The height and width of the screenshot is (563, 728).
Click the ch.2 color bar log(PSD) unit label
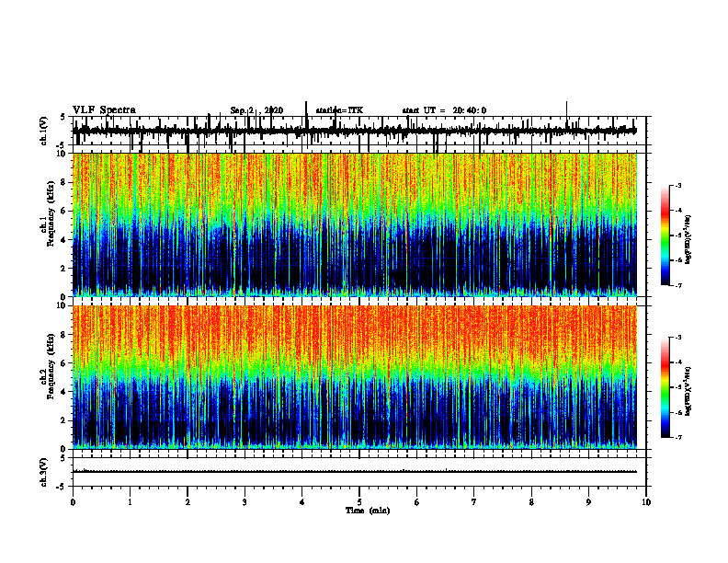click(x=688, y=391)
